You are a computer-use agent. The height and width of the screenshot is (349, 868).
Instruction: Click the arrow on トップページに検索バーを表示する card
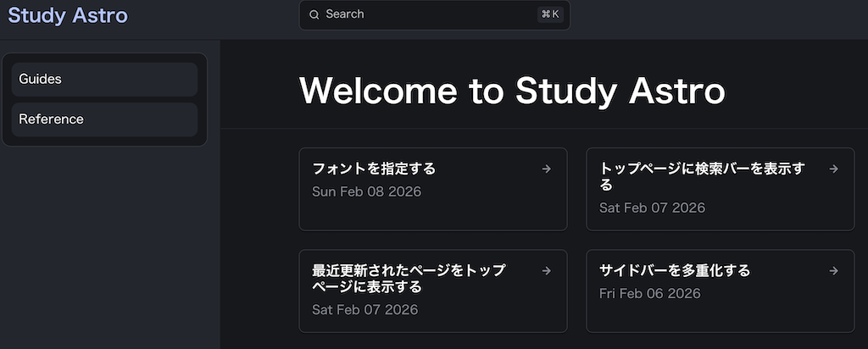[x=834, y=169]
